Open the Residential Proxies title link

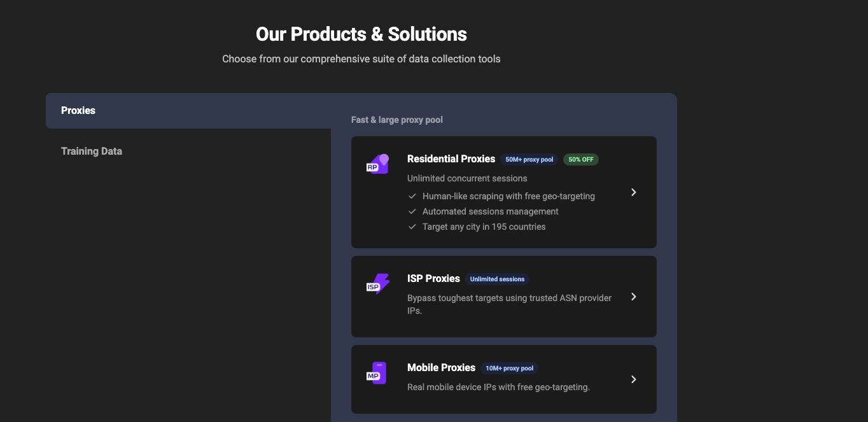coord(451,159)
